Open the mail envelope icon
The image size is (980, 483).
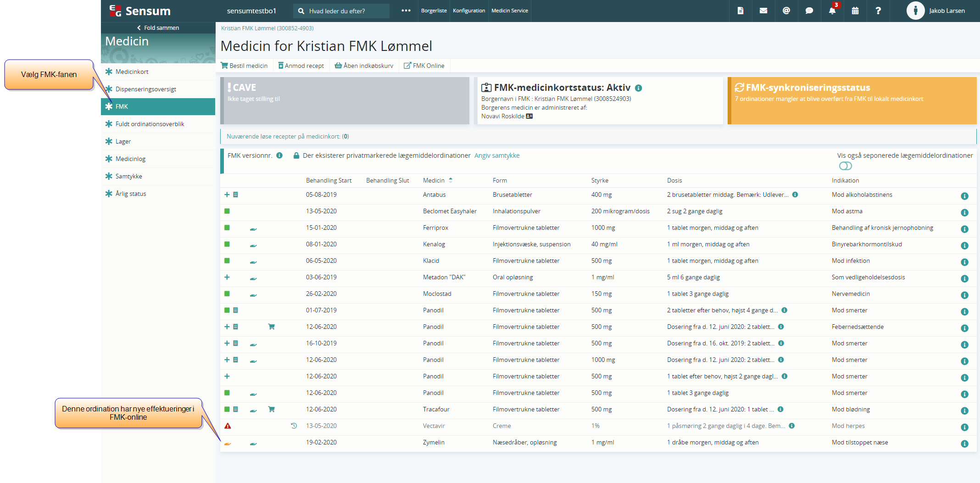point(763,11)
